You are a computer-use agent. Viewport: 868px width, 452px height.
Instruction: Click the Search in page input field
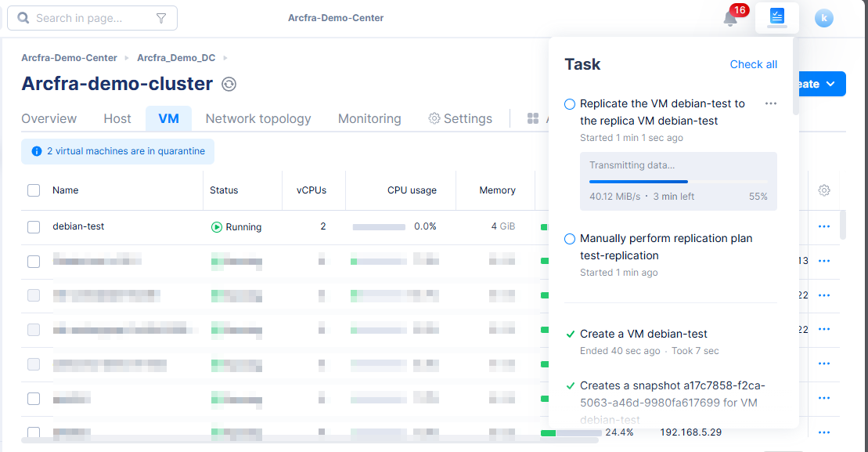86,18
